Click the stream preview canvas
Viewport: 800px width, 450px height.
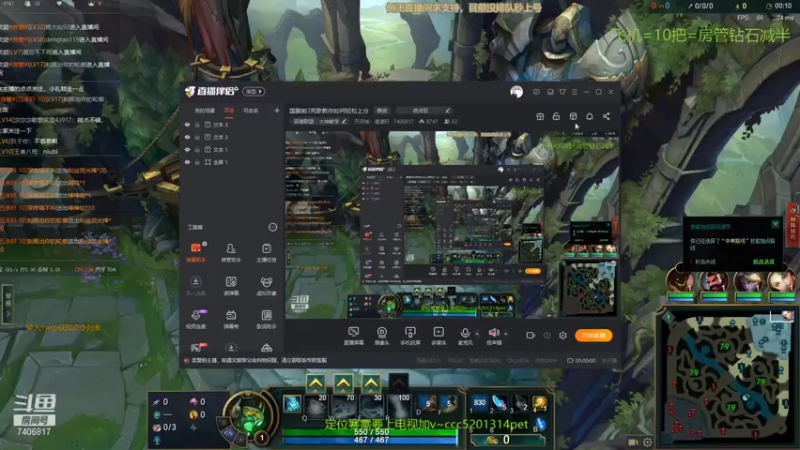[452, 224]
